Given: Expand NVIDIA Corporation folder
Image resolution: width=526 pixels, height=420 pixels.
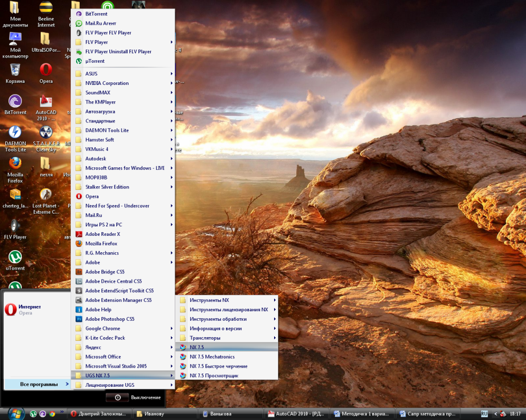Looking at the screenshot, I should click(123, 83).
